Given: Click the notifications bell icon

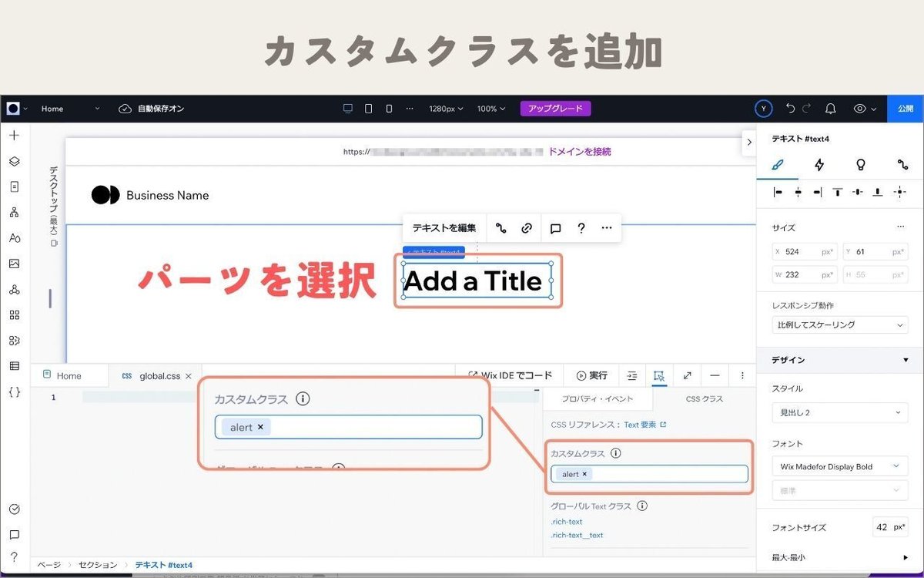Looking at the screenshot, I should pyautogui.click(x=830, y=109).
